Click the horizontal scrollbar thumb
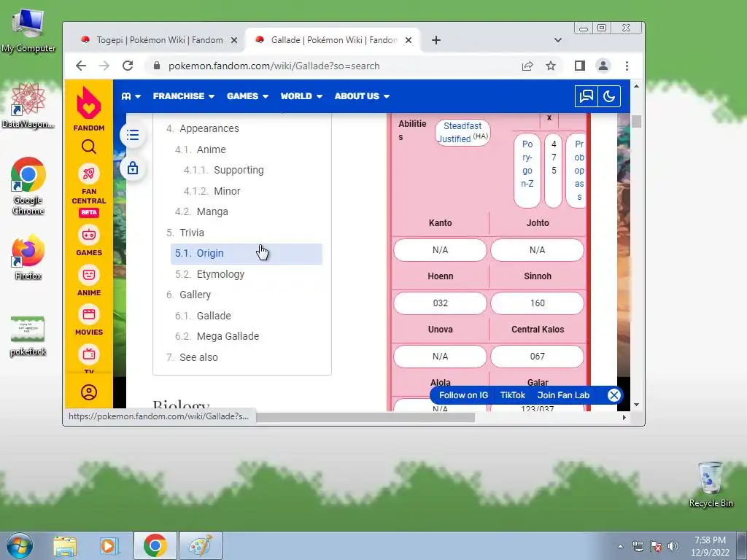Image resolution: width=747 pixels, height=560 pixels. [365, 417]
